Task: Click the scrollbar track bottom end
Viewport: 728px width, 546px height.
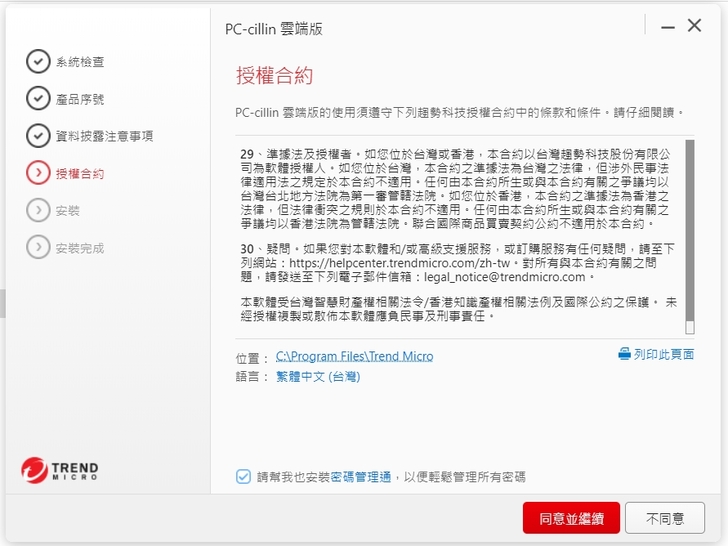Action: pyautogui.click(x=690, y=328)
